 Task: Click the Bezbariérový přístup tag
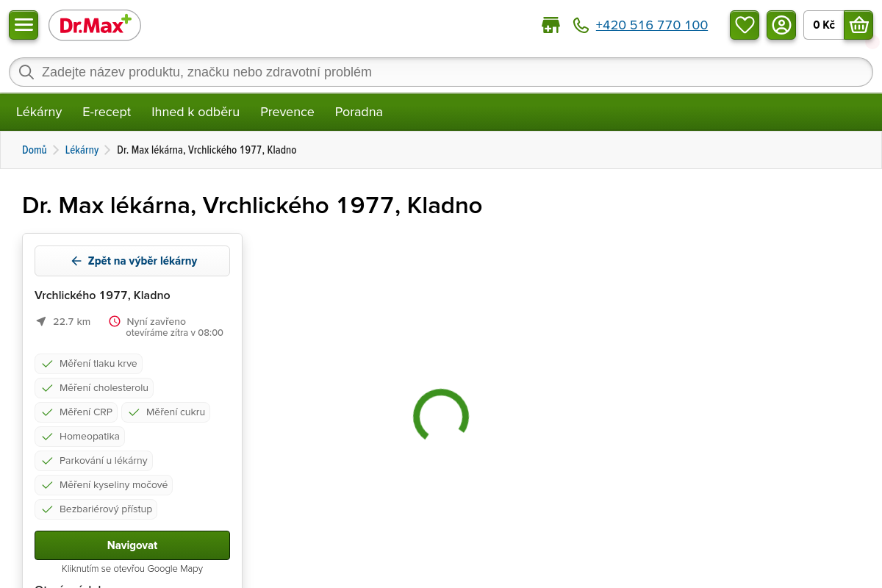tap(96, 509)
